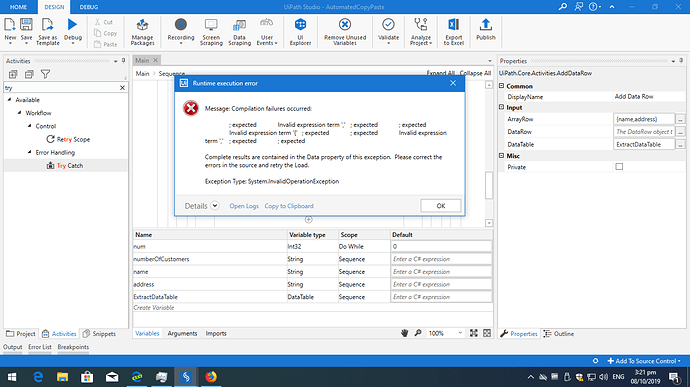Open Microsoft Edge from the taskbar
The width and height of the screenshot is (690, 387).
click(38, 377)
